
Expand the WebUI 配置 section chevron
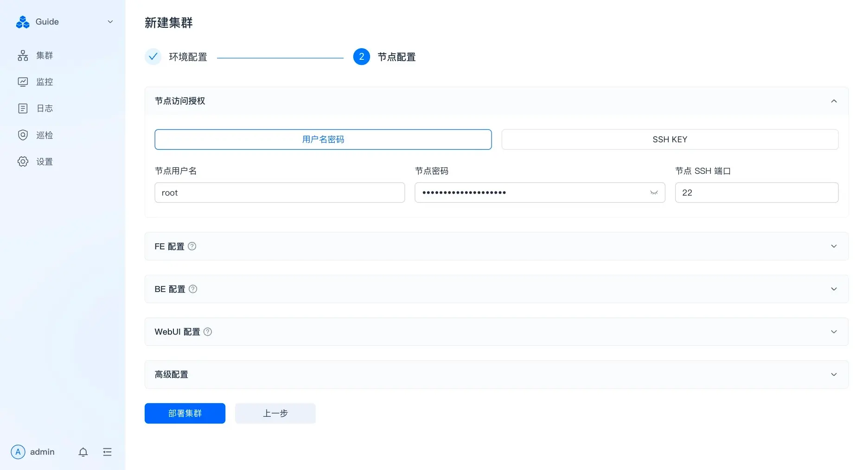pyautogui.click(x=834, y=331)
